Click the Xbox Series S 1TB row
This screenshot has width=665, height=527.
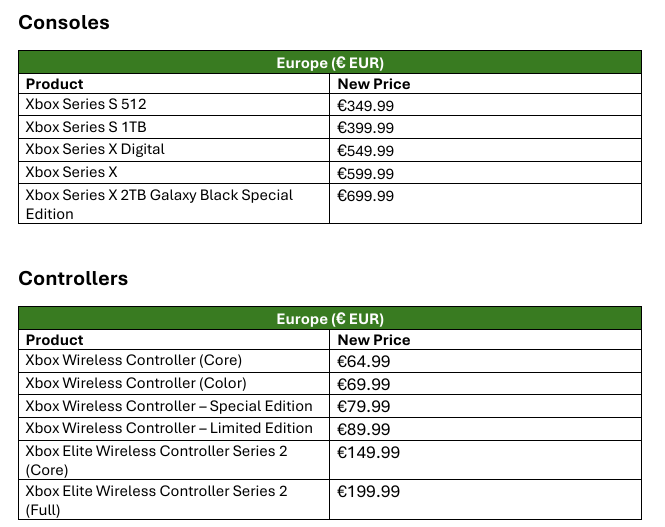330,127
